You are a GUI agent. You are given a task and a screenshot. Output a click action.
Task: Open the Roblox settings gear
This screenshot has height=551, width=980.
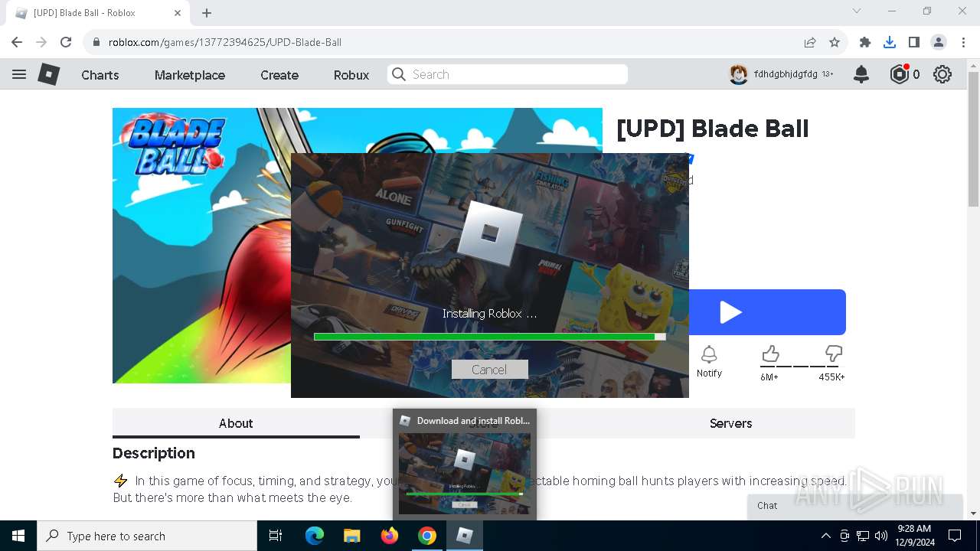pyautogui.click(x=942, y=74)
